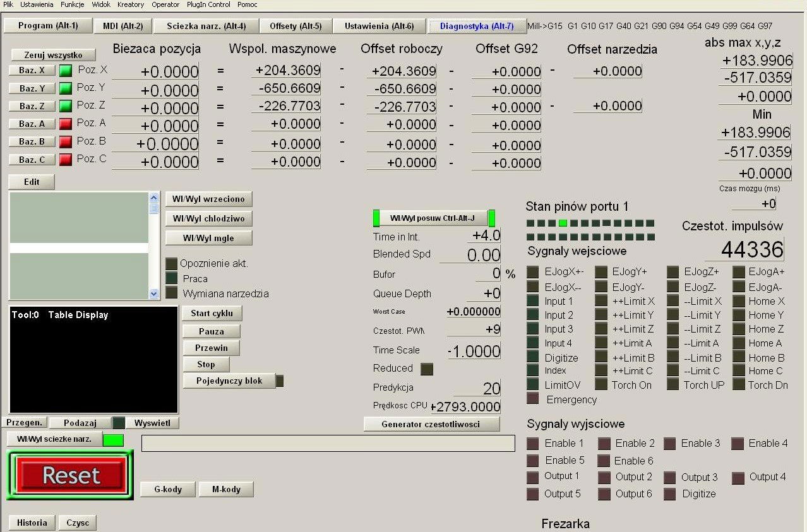The image size is (807, 532).
Task: Click Start cyklu button
Action: 212,313
